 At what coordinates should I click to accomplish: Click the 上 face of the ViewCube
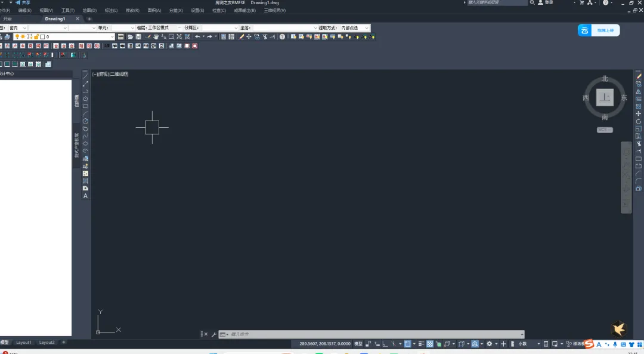605,98
